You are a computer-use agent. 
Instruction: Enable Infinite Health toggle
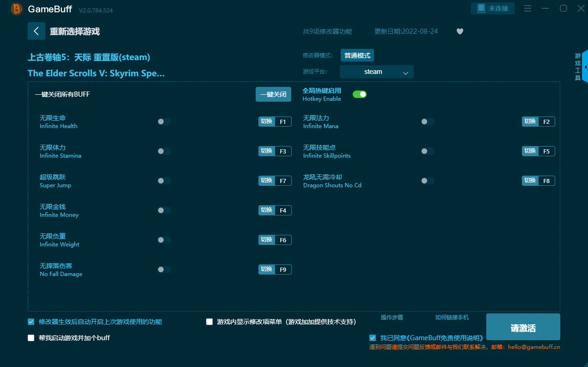click(164, 122)
